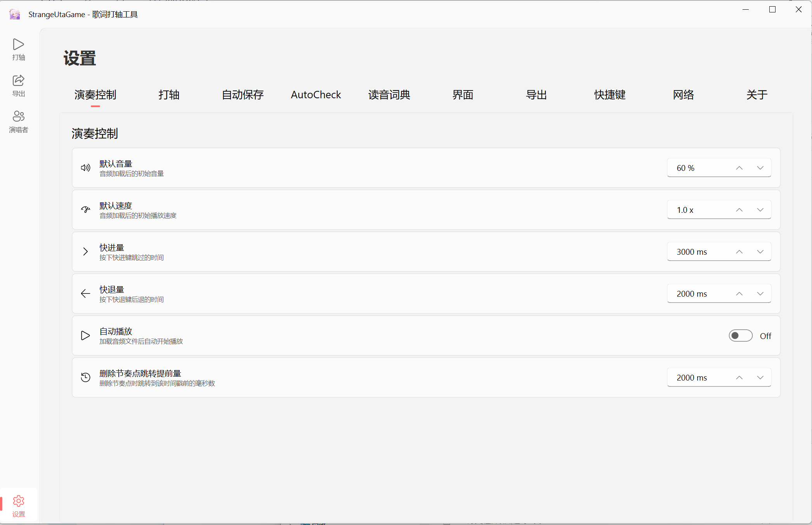Click the 删除节奏点跳转提前量 setting label
This screenshot has width=812, height=525.
pos(140,374)
